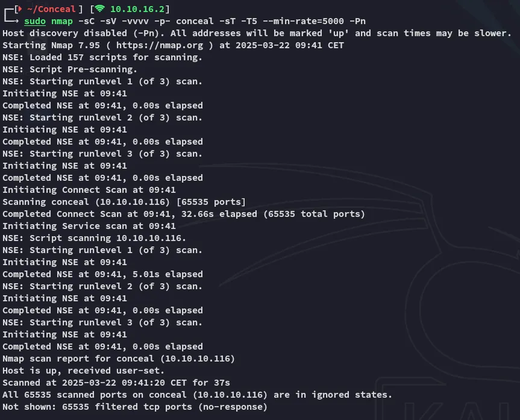Viewport: 520px width, 420px height.
Task: Click the 10.10.16.2 IP address in prompt
Action: click(139, 9)
